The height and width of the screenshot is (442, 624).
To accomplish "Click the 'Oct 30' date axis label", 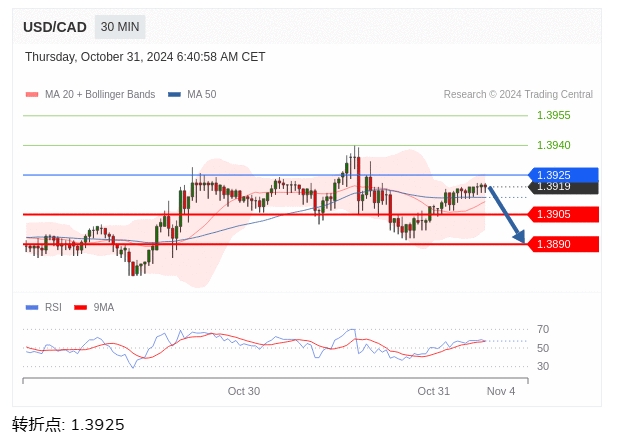I will [x=244, y=391].
